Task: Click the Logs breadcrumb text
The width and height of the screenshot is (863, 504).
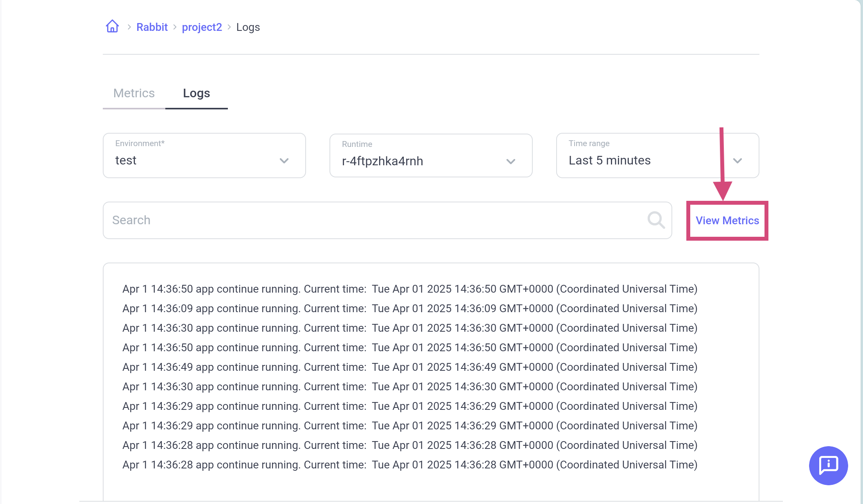Action: pyautogui.click(x=248, y=27)
